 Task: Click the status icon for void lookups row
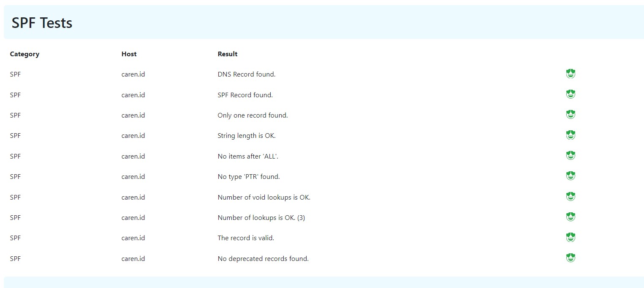pyautogui.click(x=571, y=197)
